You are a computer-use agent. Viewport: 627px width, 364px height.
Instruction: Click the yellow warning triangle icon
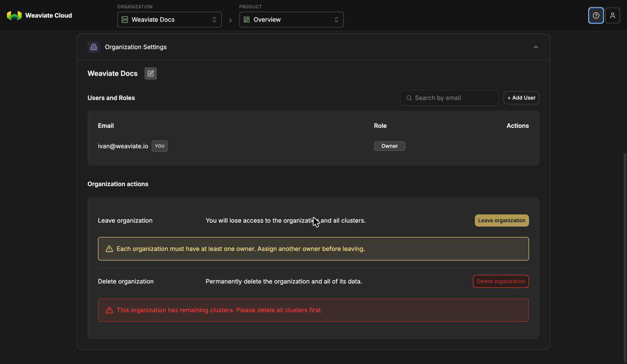(x=109, y=249)
